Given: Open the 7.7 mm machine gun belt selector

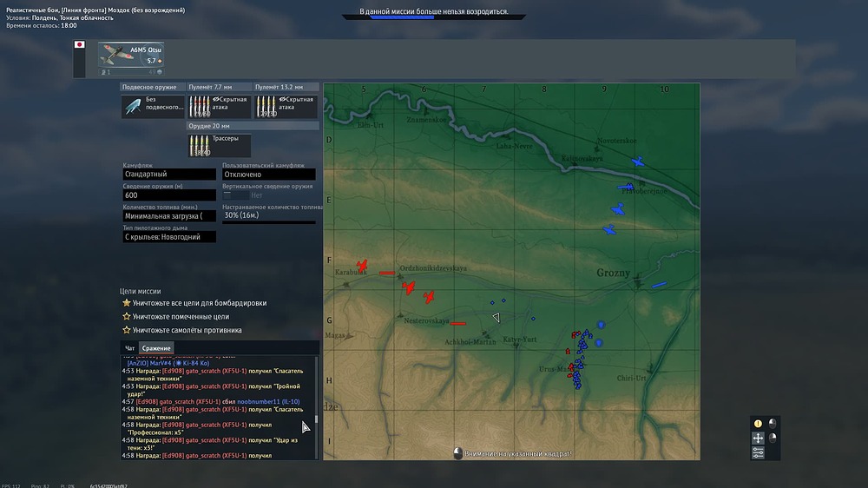Looking at the screenshot, I should [220, 106].
